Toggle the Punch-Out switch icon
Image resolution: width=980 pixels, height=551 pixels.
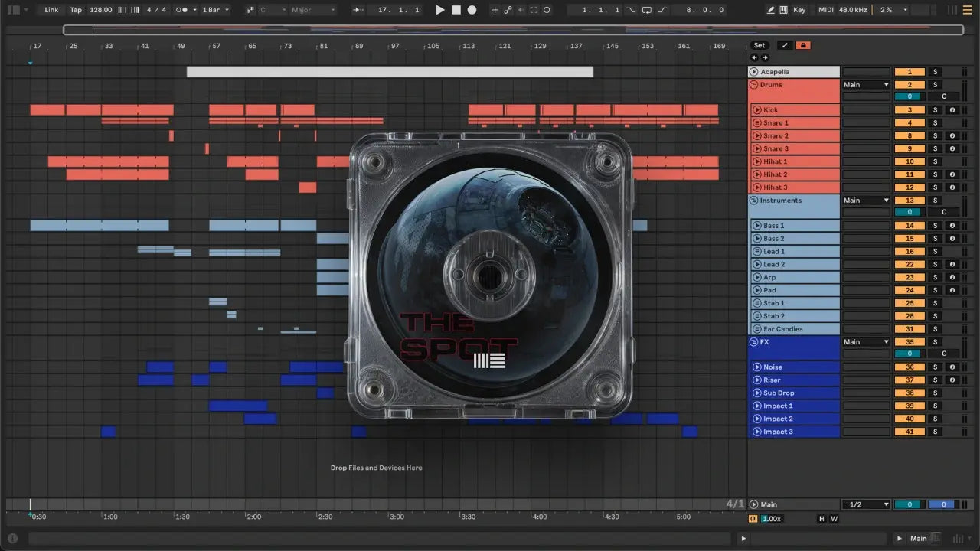click(x=662, y=10)
